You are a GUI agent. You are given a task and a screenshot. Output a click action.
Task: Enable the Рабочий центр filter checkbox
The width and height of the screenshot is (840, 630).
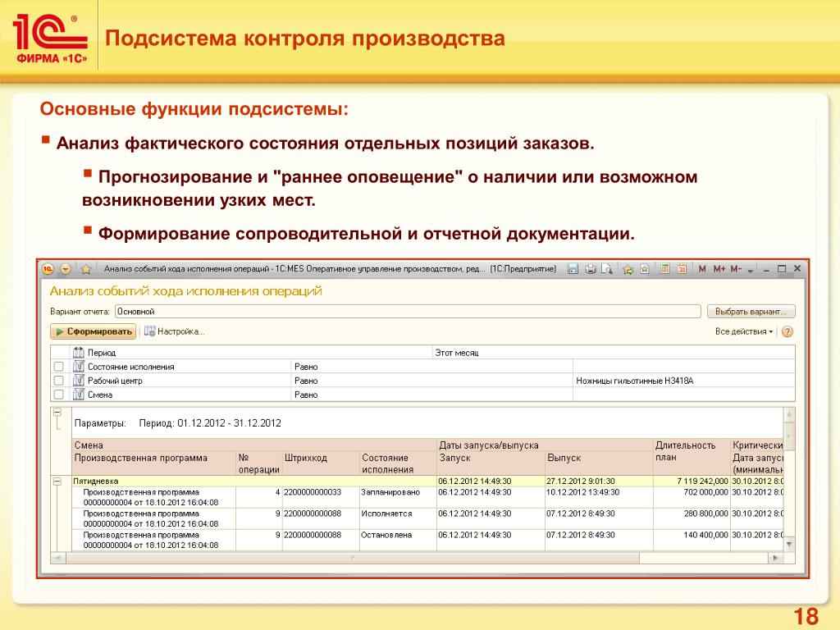click(59, 381)
